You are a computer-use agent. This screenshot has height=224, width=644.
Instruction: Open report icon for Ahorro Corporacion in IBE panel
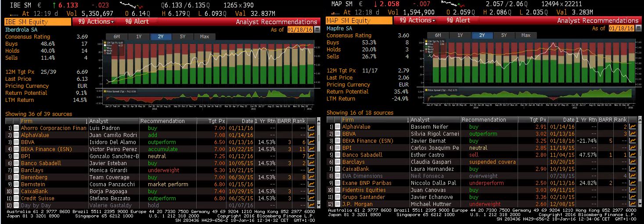click(17, 128)
